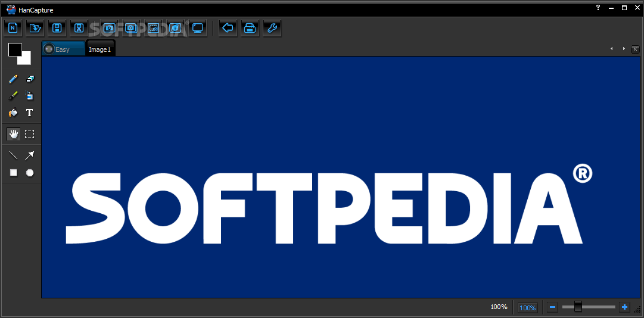Zoom in with the plus button
This screenshot has width=644, height=318.
625,307
